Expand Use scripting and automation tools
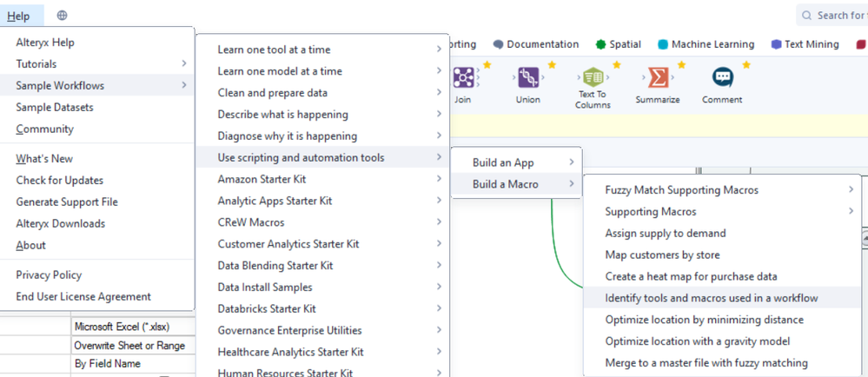The width and height of the screenshot is (868, 377). (322, 157)
